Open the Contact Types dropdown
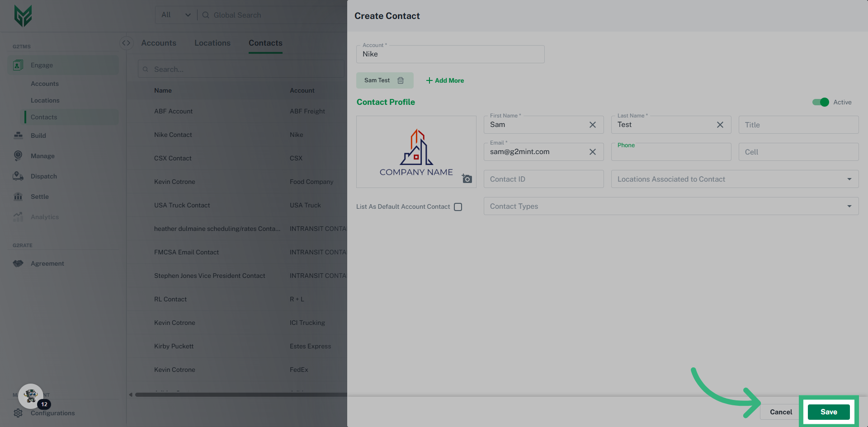 [x=849, y=206]
